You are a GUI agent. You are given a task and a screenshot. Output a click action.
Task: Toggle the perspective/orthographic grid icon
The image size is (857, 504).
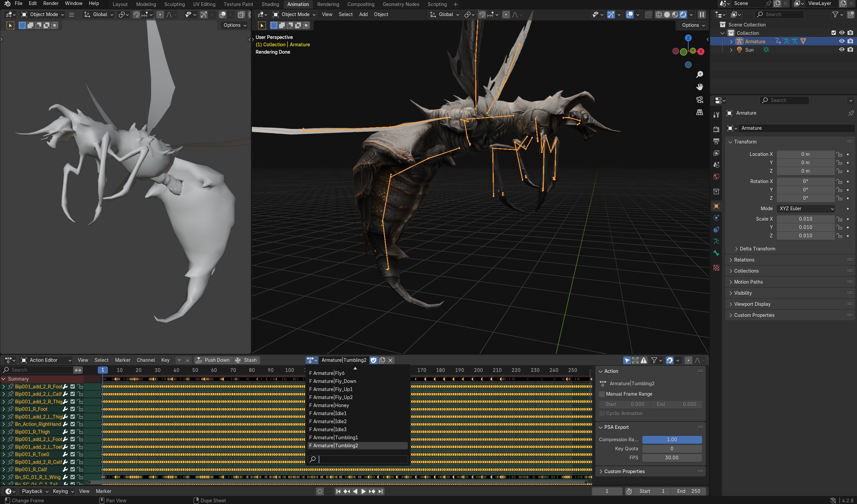coord(700,112)
